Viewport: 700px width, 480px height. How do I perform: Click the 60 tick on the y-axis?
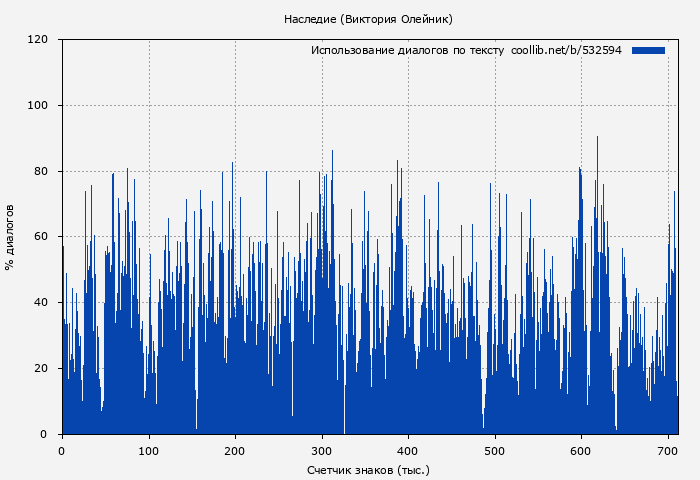41,237
